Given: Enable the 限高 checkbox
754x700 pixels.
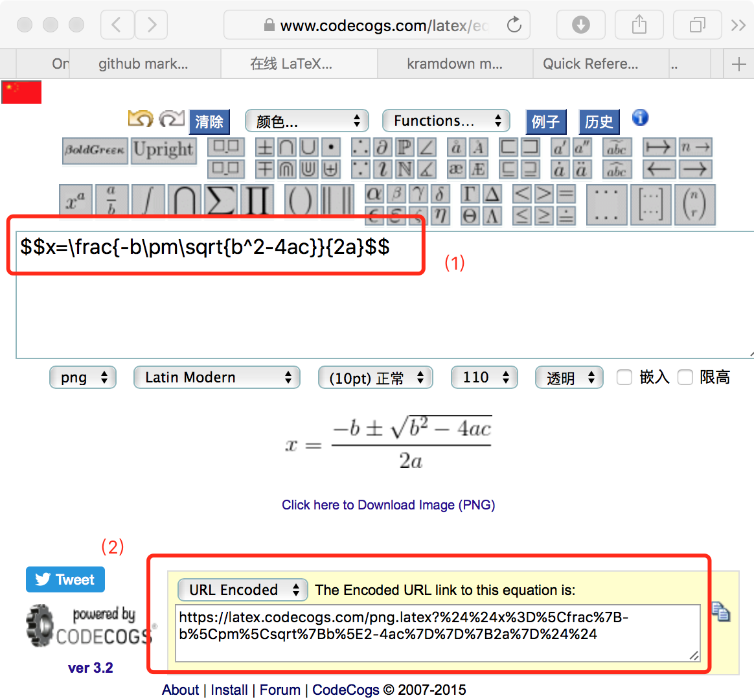Looking at the screenshot, I should (685, 377).
